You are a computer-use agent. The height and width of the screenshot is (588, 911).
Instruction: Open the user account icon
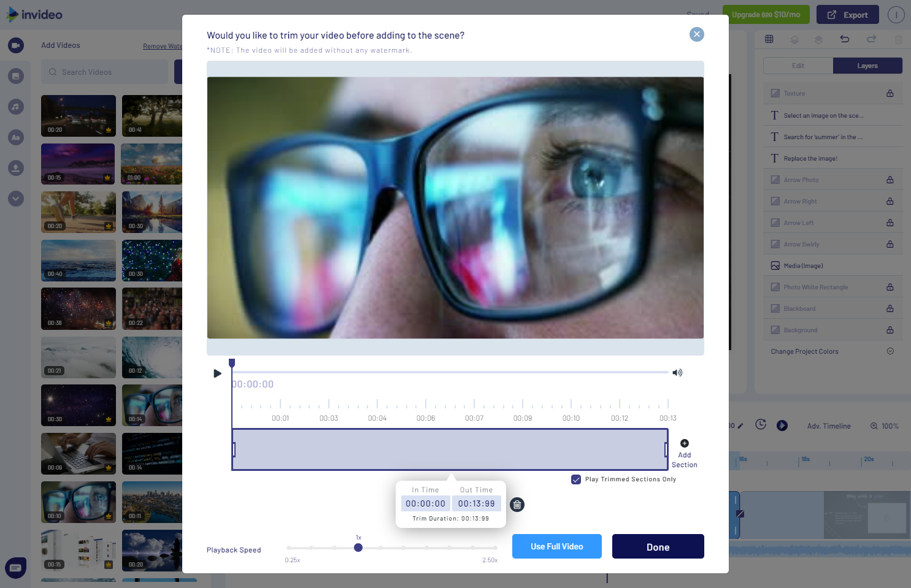[x=896, y=15]
